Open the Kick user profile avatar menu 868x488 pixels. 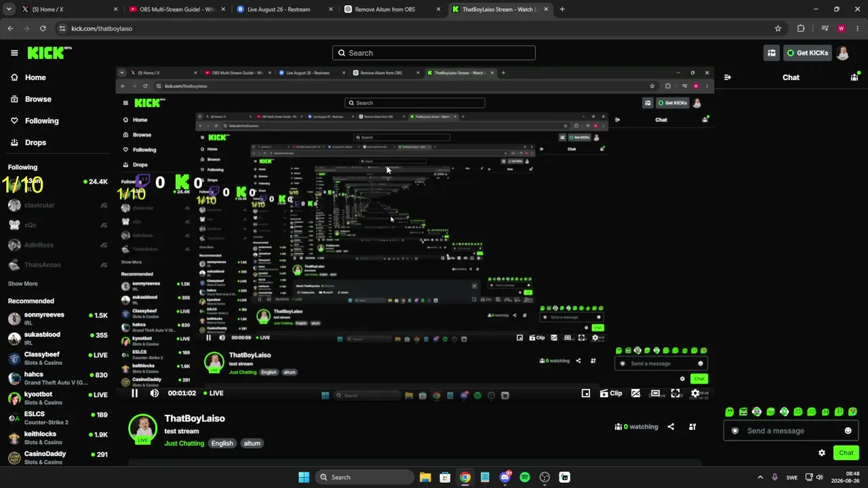pyautogui.click(x=843, y=53)
